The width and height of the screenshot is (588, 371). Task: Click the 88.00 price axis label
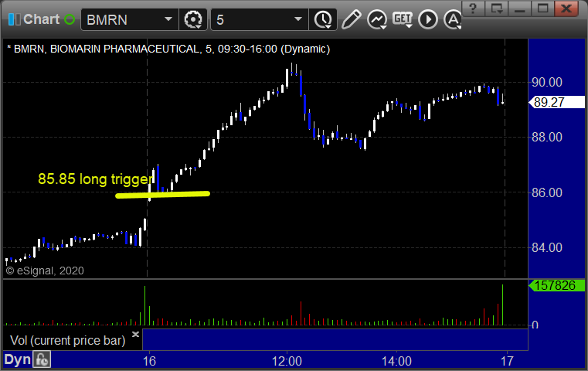pos(547,137)
